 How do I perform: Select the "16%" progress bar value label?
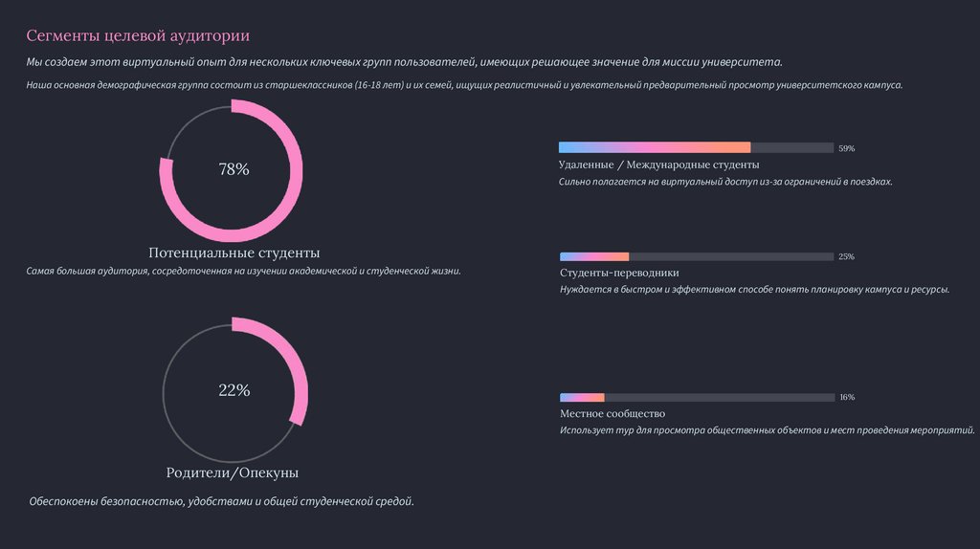846,397
